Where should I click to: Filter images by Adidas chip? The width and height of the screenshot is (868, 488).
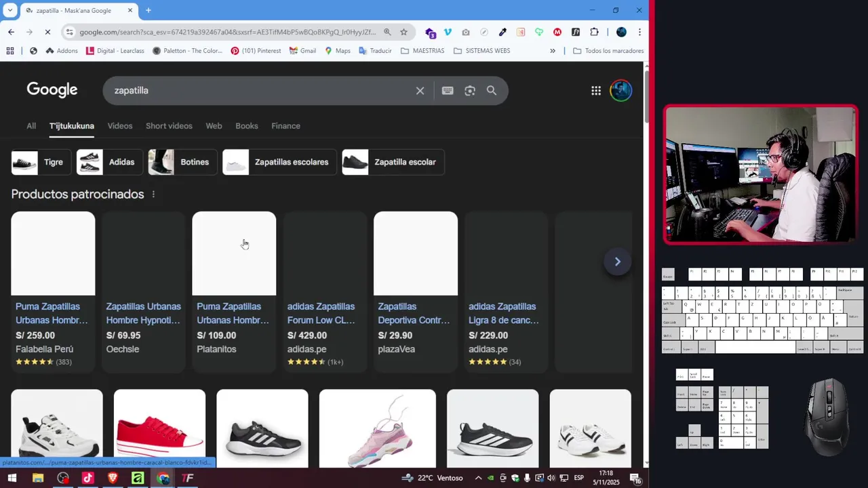point(109,162)
